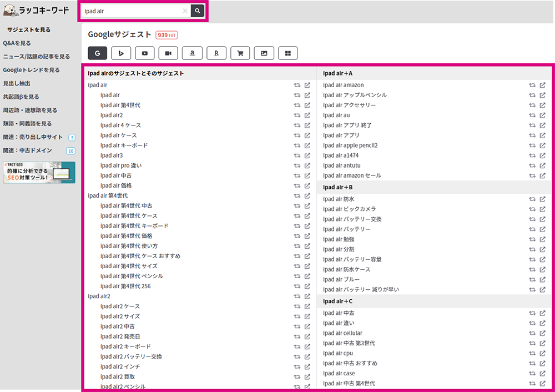Re-search icon for ipad air2 ケース
This screenshot has width=555, height=392.
pyautogui.click(x=297, y=306)
